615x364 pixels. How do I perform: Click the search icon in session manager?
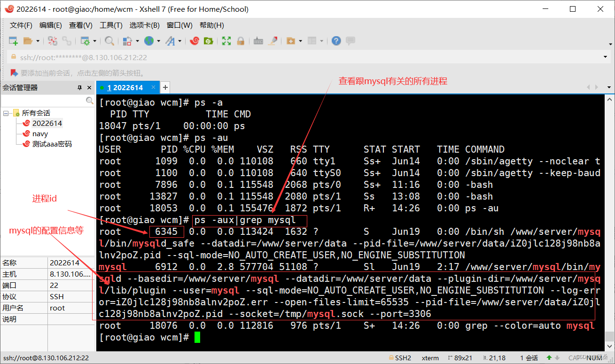pyautogui.click(x=90, y=101)
